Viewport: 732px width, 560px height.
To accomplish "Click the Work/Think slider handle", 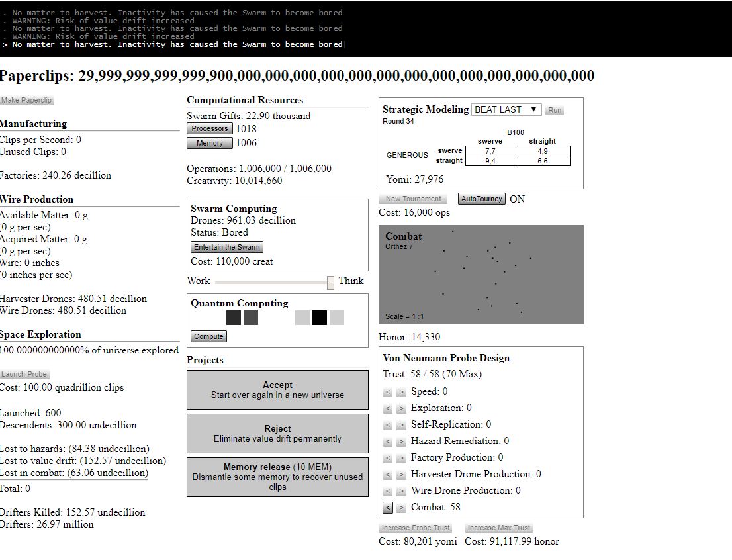I will click(330, 283).
